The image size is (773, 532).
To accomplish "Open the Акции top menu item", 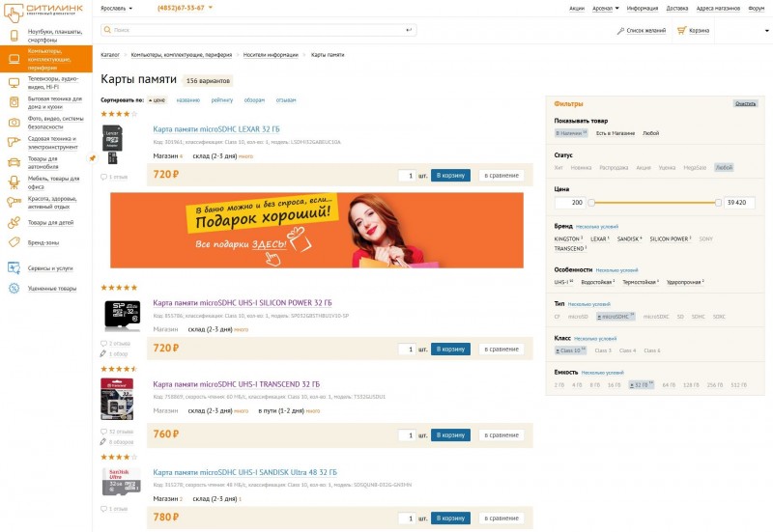I will [x=577, y=9].
